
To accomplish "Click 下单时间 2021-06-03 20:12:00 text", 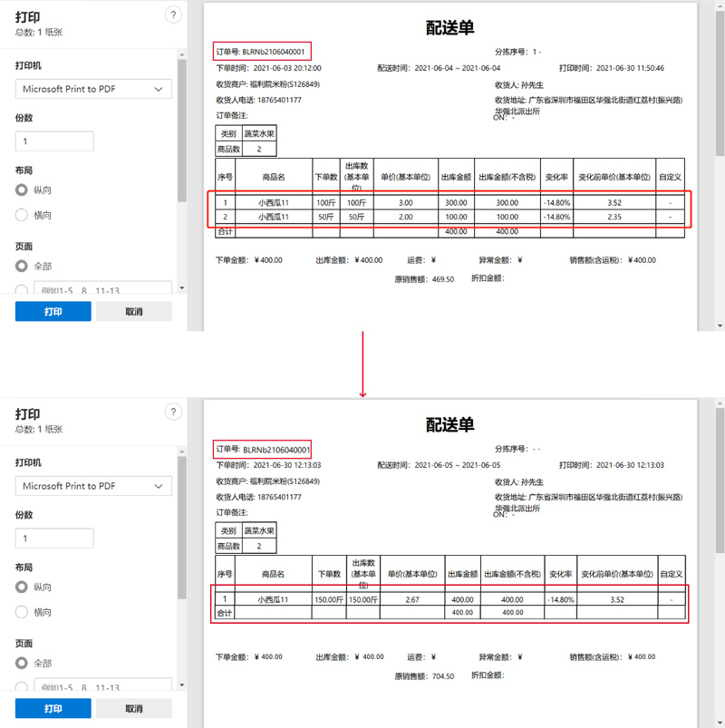I will (x=268, y=68).
